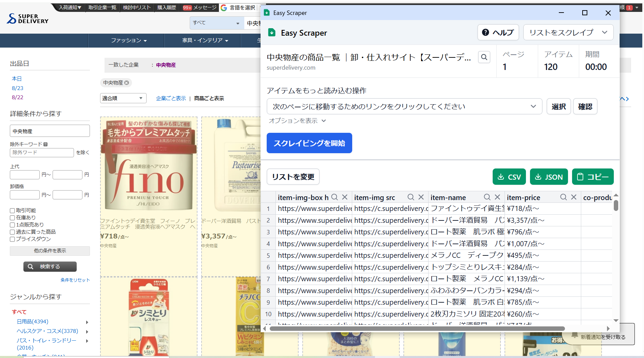644x358 pixels.
Task: Open the すべて category dropdown in search bar
Action: [x=216, y=23]
